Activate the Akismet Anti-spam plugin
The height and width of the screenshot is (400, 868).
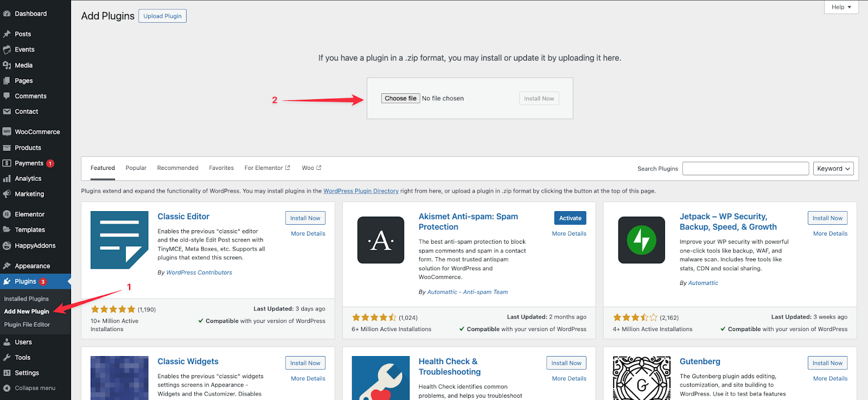[570, 218]
